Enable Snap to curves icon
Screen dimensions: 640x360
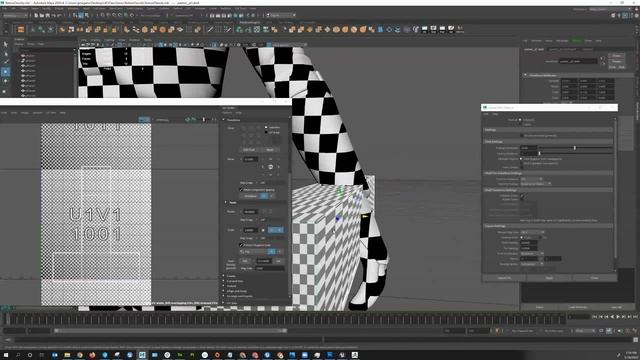pos(108,16)
